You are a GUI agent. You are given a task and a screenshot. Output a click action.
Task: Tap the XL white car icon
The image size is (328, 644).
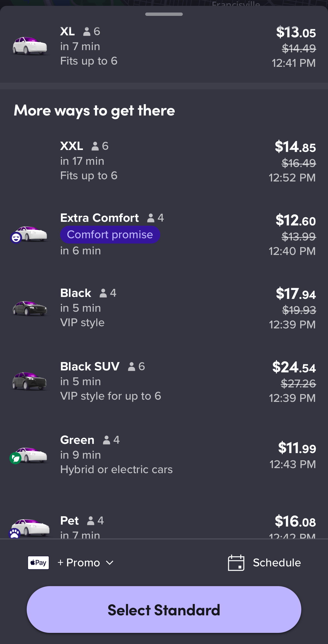pyautogui.click(x=30, y=46)
